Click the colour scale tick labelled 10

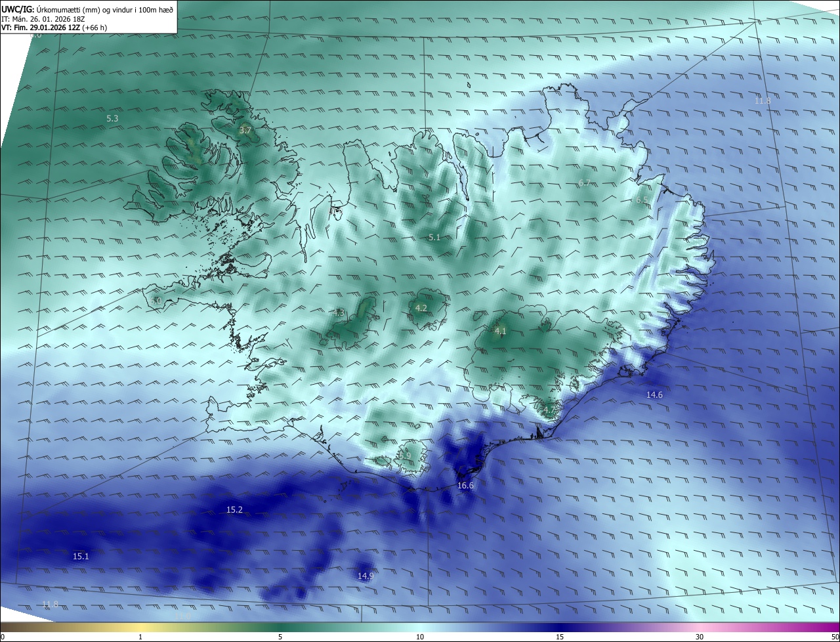pyautogui.click(x=420, y=637)
